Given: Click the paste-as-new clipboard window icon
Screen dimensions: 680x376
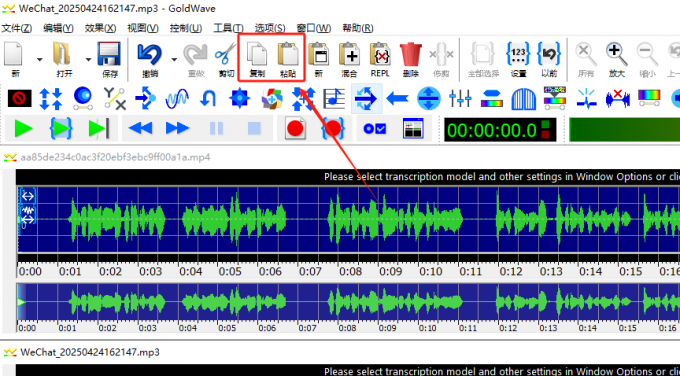Looking at the screenshot, I should pos(319,54).
